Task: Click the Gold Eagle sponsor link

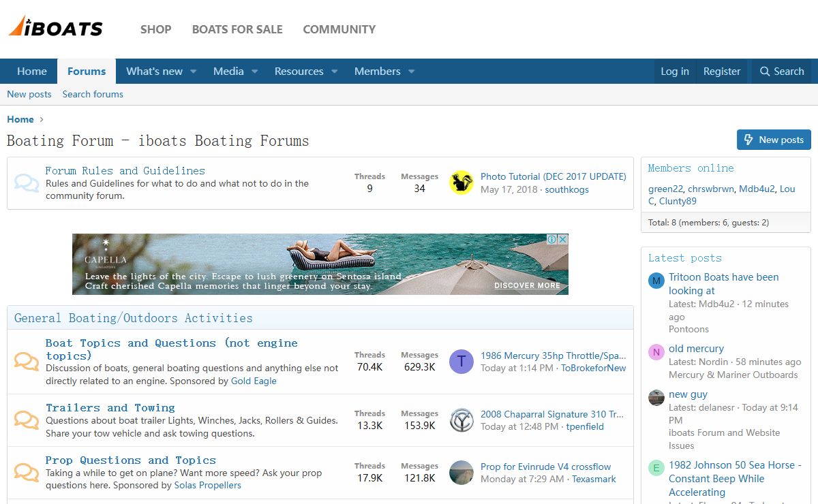Action: (254, 381)
